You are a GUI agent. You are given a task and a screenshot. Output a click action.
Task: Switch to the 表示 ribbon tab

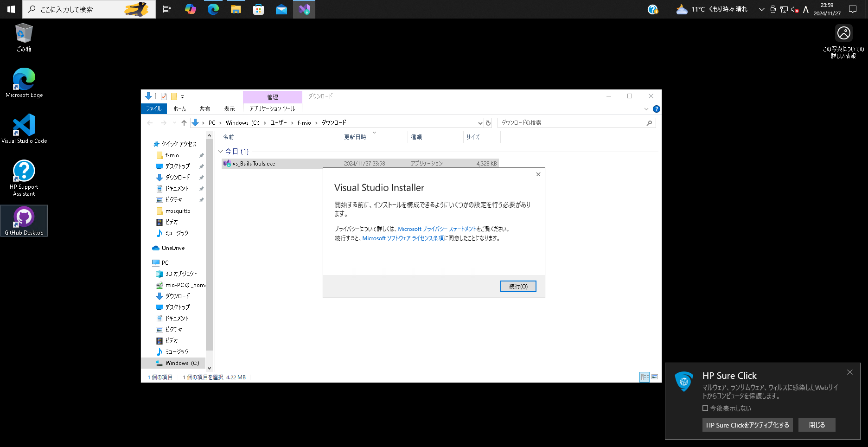click(x=230, y=109)
